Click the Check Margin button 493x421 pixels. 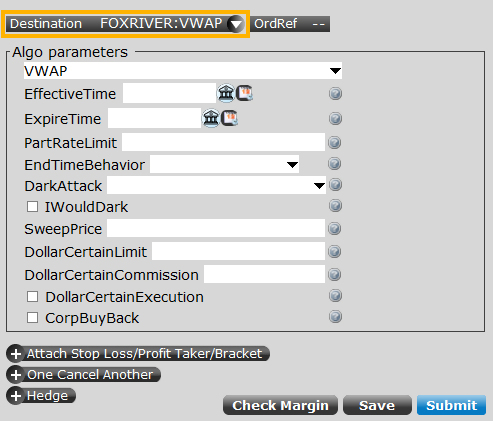(280, 405)
